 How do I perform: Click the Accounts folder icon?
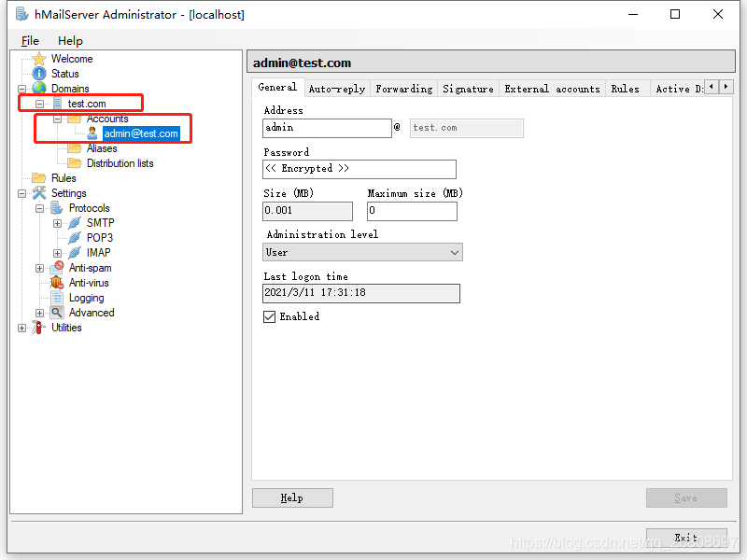[x=75, y=119]
